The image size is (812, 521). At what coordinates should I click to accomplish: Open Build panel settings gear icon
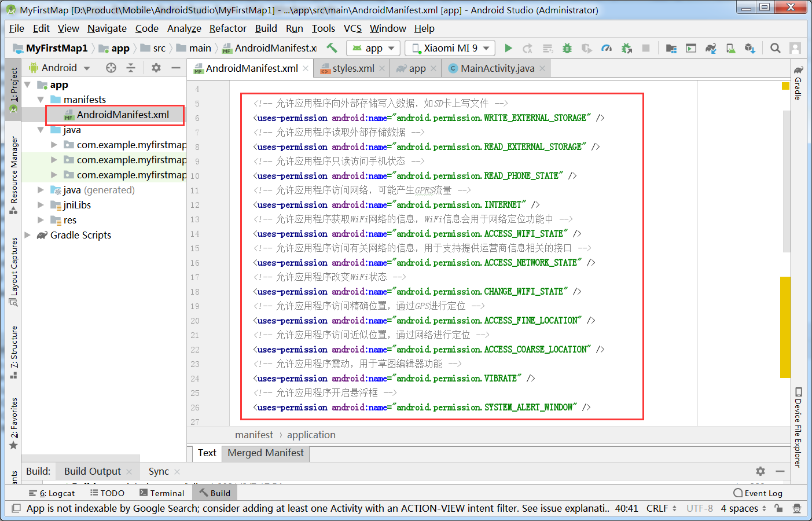click(x=760, y=471)
